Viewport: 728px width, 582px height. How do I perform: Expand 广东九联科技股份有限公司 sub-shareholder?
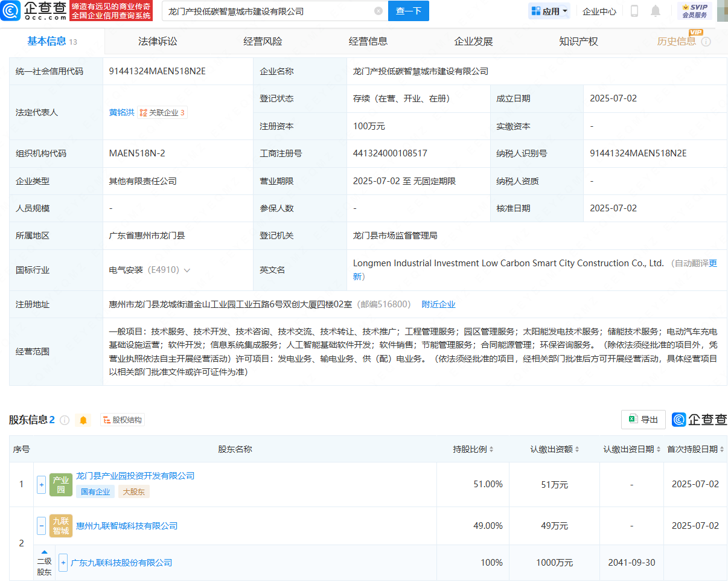click(x=63, y=563)
